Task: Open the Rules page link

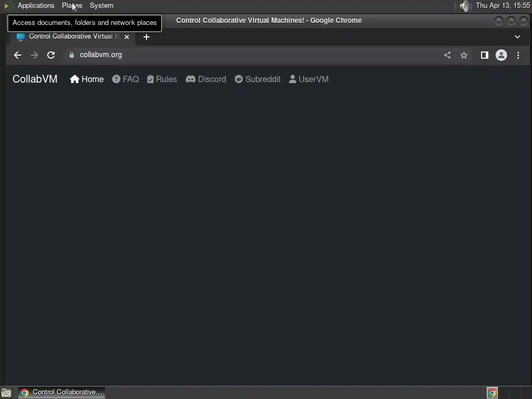Action: 162,79
